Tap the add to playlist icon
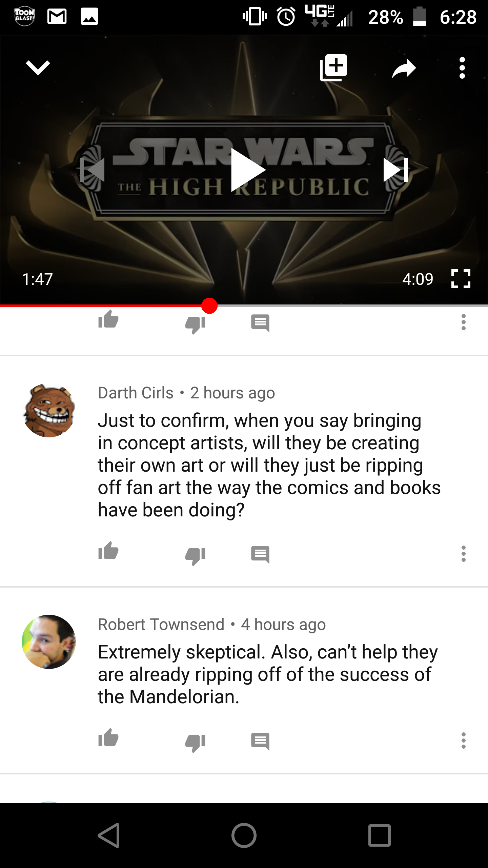This screenshot has height=868, width=488. pyautogui.click(x=333, y=67)
